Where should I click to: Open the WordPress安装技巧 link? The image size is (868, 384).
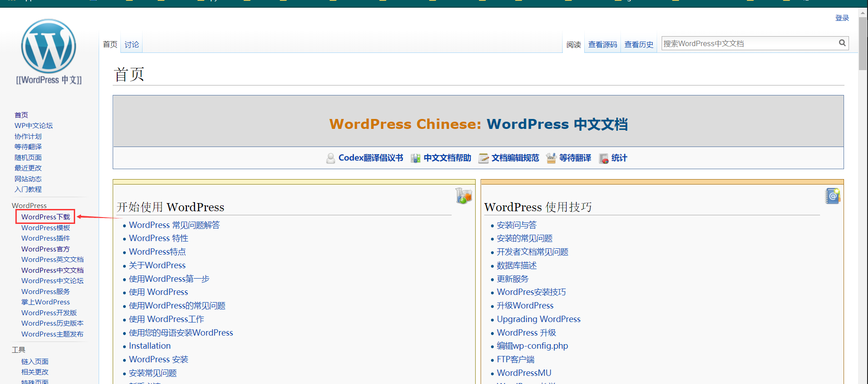[531, 292]
